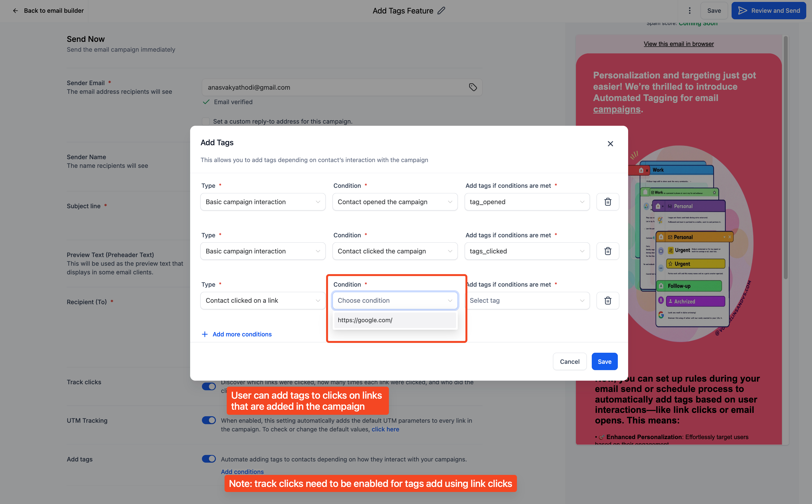Delete the tag_opened condition row

[607, 202]
